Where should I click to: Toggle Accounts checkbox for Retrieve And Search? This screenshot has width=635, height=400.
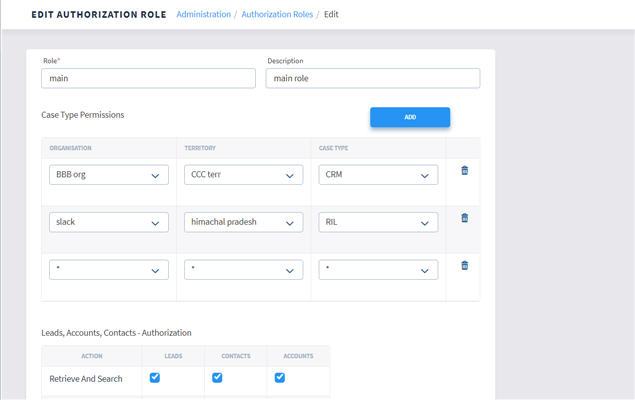click(x=280, y=378)
